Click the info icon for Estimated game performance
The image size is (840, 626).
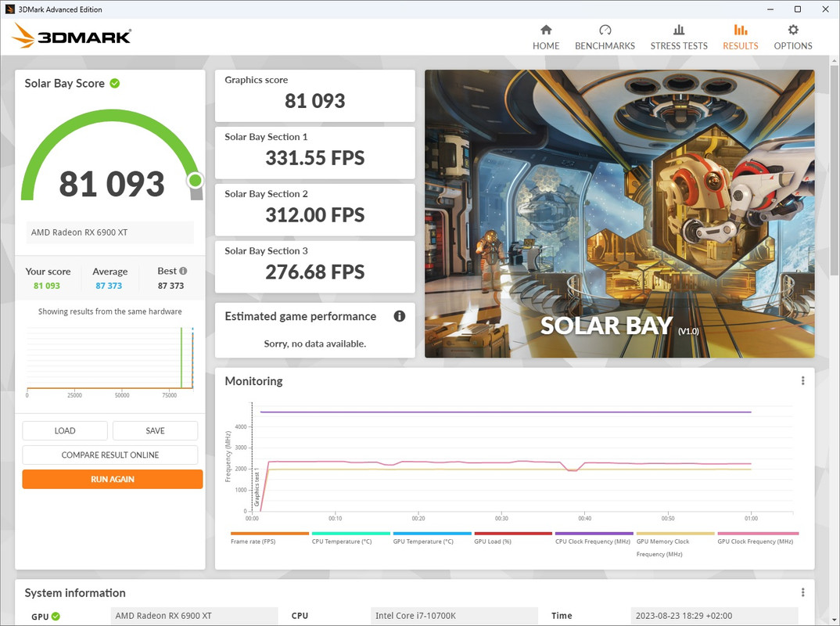point(399,316)
